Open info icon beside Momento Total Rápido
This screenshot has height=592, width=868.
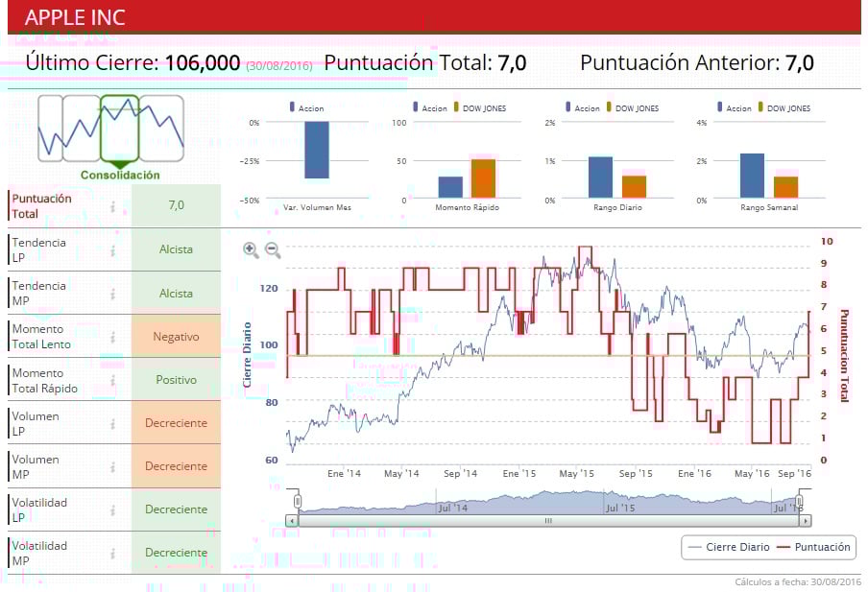click(113, 380)
